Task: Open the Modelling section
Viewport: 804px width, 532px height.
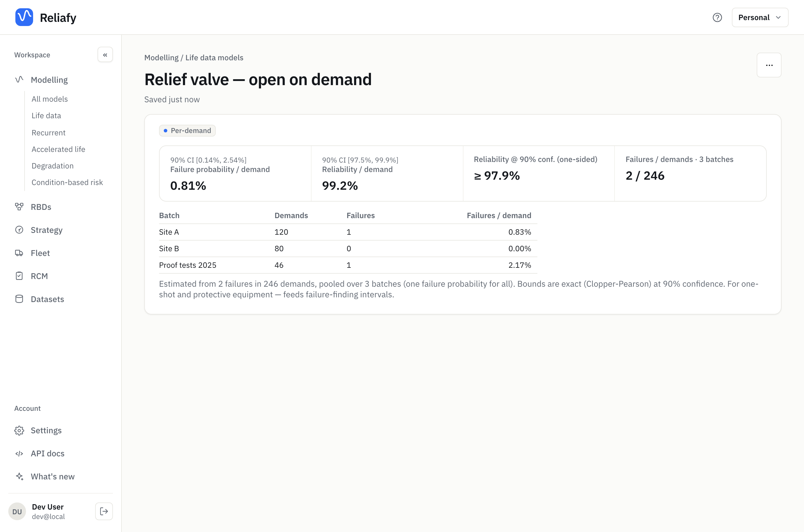Action: [x=49, y=80]
